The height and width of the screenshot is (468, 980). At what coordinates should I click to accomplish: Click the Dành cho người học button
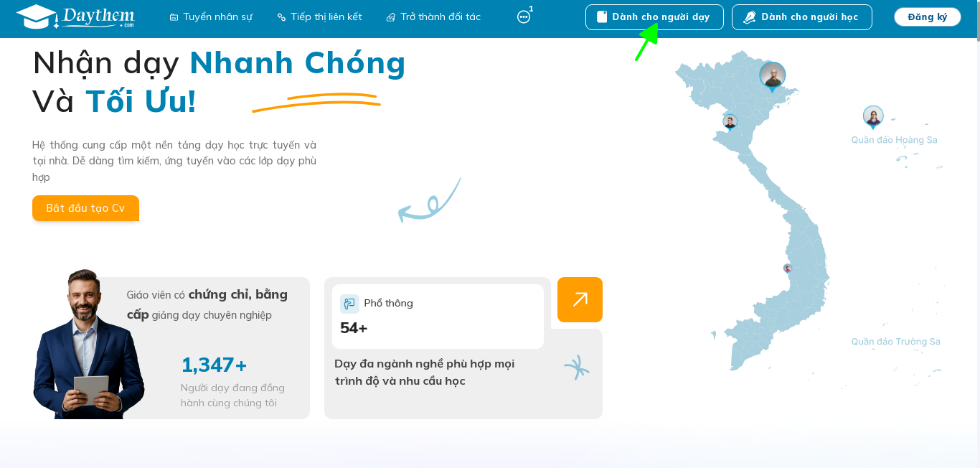(802, 17)
